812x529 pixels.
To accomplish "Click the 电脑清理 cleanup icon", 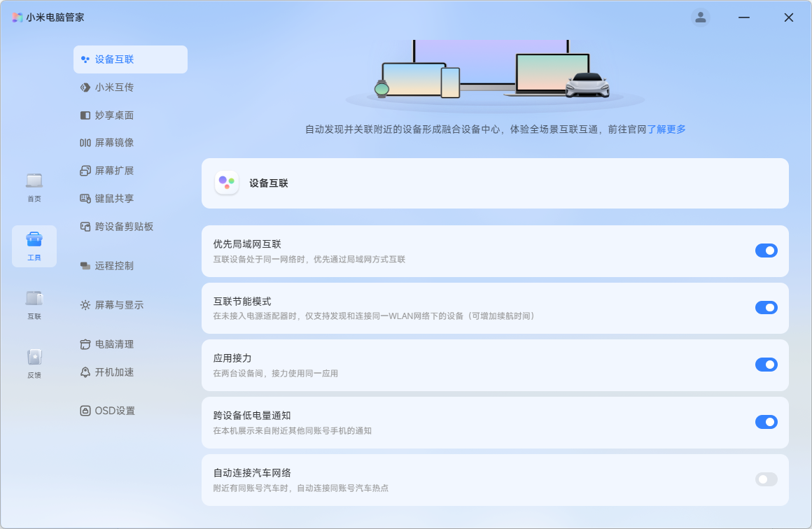I will [x=85, y=345].
